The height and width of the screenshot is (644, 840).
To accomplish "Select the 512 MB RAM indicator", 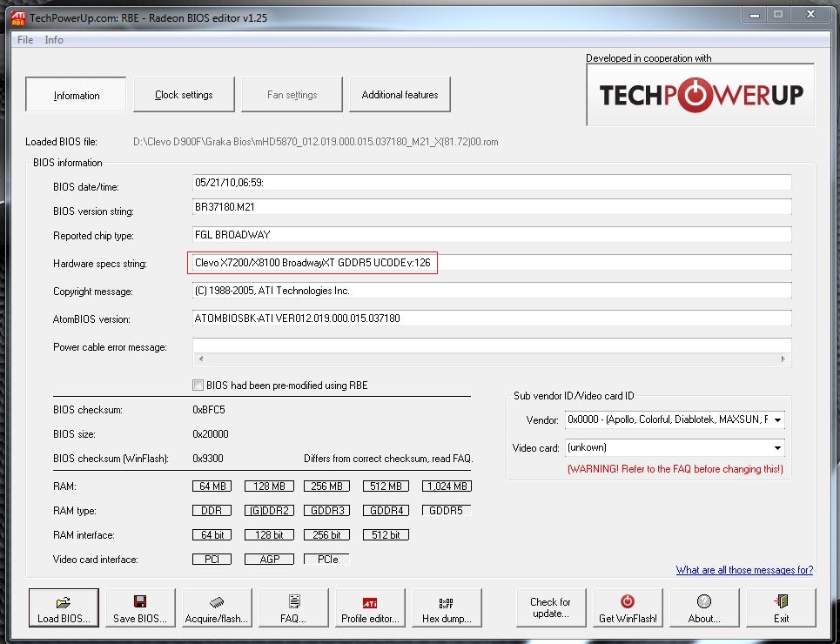I will coord(386,486).
